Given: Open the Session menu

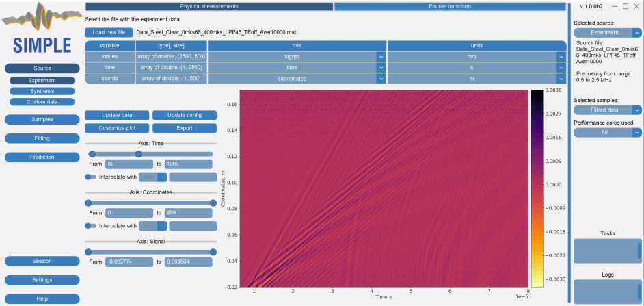Looking at the screenshot, I should point(42,262).
